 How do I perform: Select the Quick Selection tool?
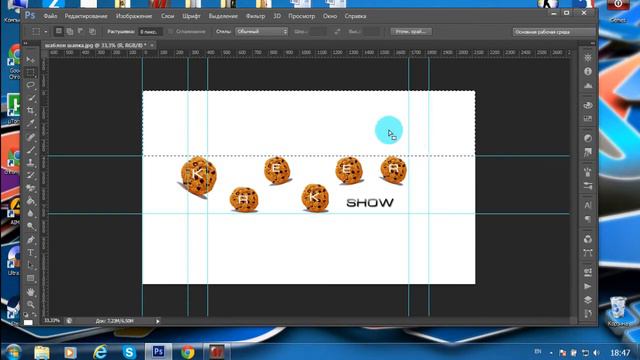[x=31, y=98]
